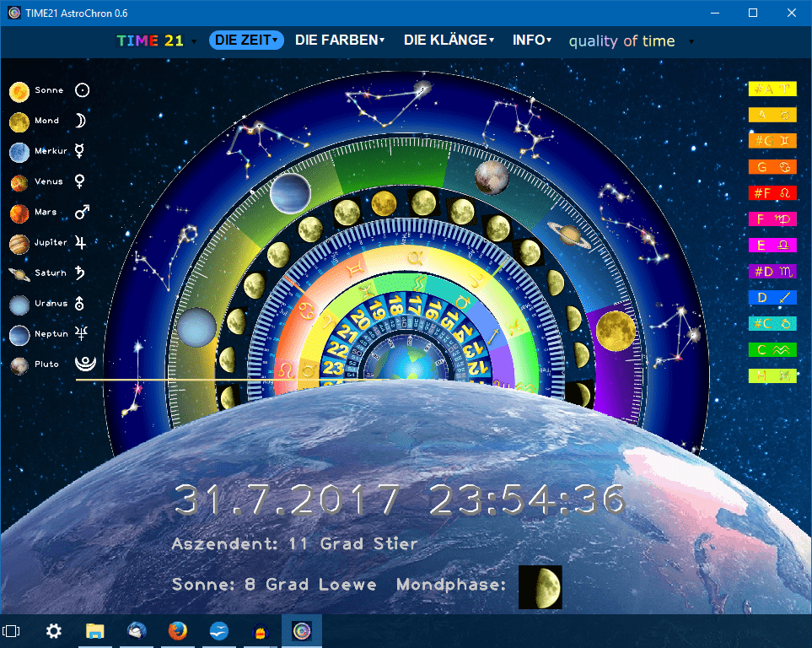This screenshot has width=812, height=648.
Task: Select the astrological glyph beside Pluto
Action: 85,364
